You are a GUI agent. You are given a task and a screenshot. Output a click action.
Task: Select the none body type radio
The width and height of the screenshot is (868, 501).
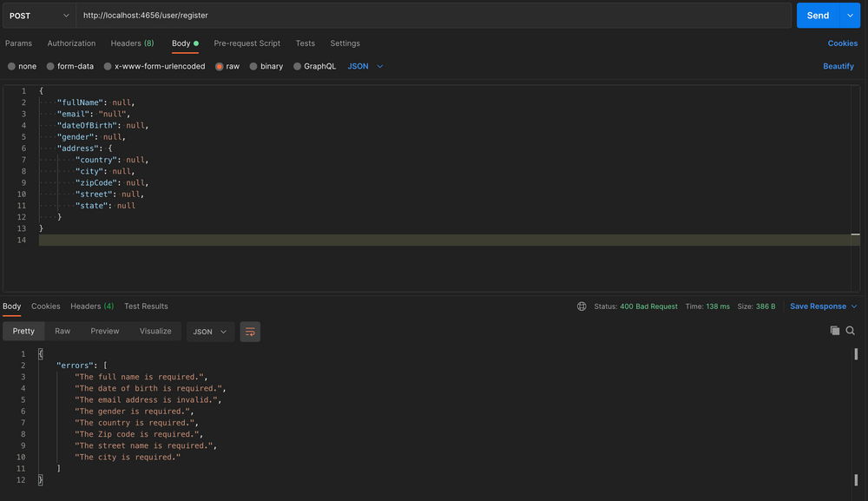(11, 67)
